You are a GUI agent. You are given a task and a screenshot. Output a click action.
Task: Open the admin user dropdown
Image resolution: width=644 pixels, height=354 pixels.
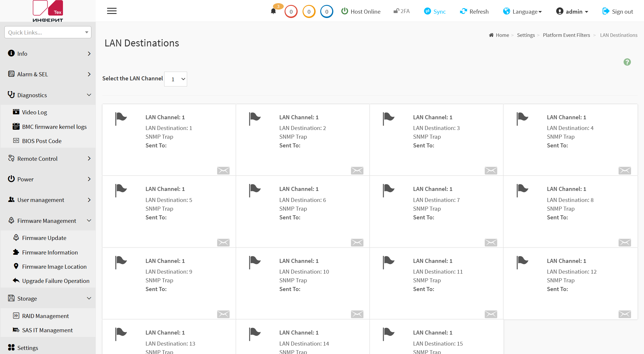coord(572,12)
